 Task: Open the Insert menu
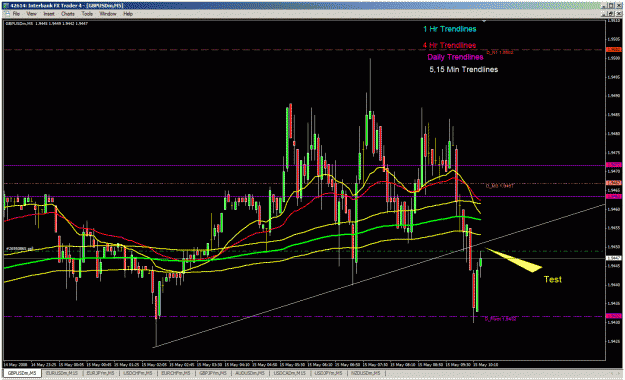coord(49,14)
